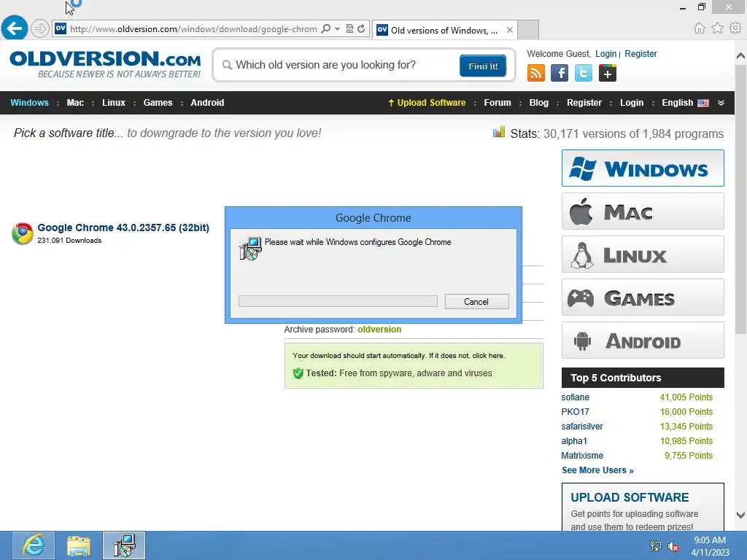The width and height of the screenshot is (747, 560).
Task: Open Internet Explorer from the taskbar
Action: point(34,545)
